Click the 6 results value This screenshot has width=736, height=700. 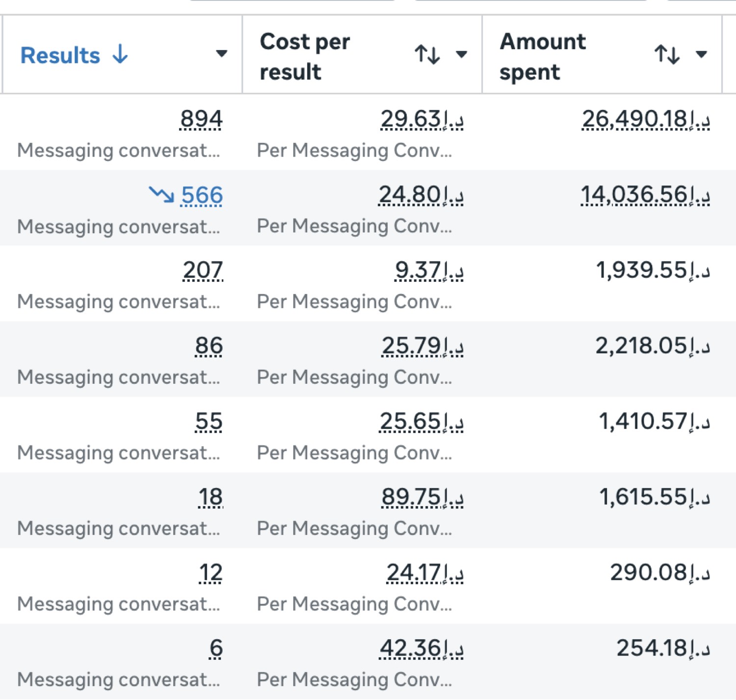point(216,648)
